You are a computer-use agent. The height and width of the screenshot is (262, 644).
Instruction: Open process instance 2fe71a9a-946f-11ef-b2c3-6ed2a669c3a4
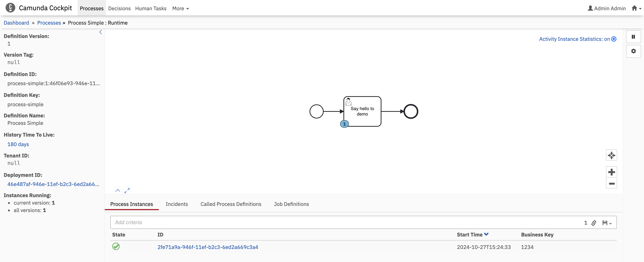(208, 247)
